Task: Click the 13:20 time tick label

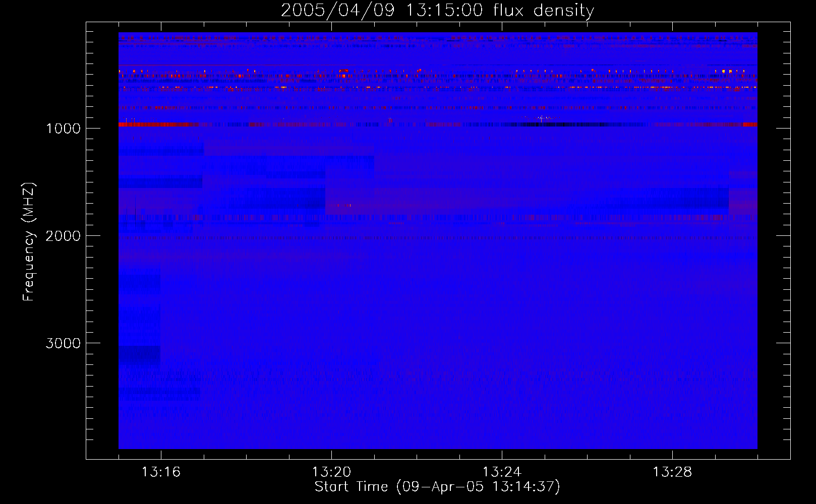Action: pos(331,472)
